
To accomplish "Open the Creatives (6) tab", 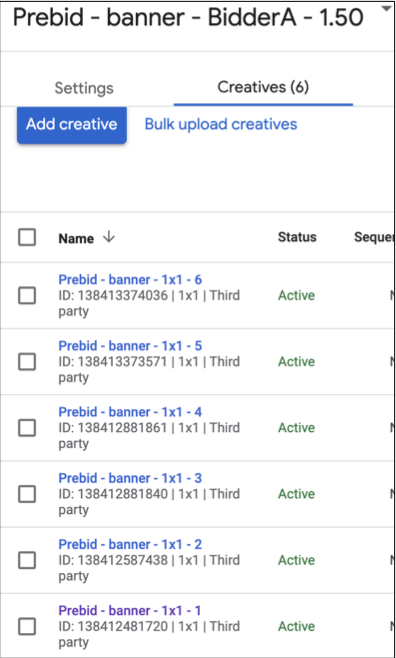I will 263,87.
